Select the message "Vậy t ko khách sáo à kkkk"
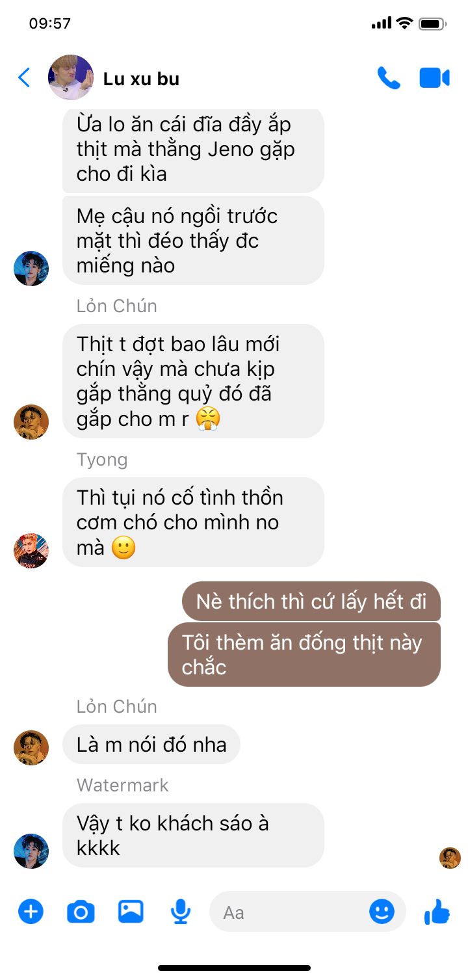The image size is (468, 980). point(193,835)
